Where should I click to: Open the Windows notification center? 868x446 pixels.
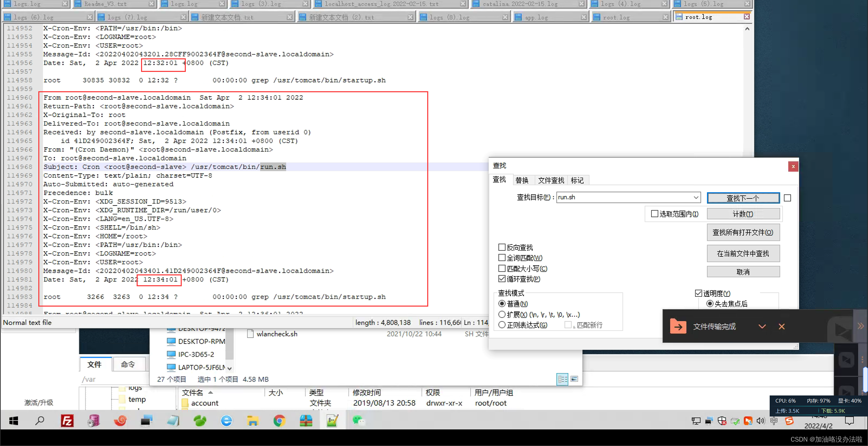849,421
